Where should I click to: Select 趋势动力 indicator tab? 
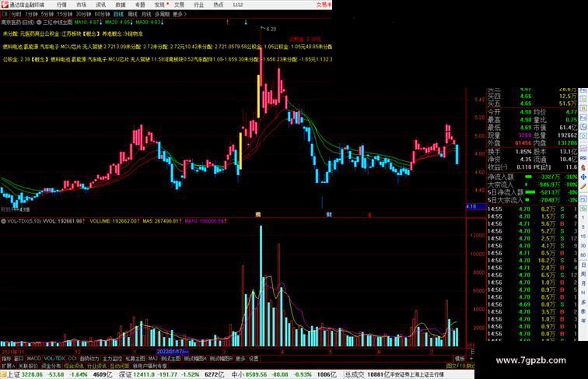pos(89,359)
